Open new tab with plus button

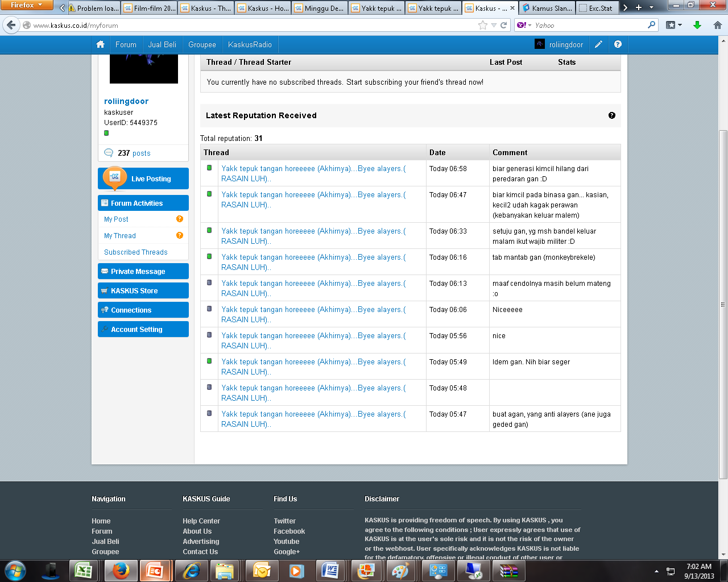[638, 8]
